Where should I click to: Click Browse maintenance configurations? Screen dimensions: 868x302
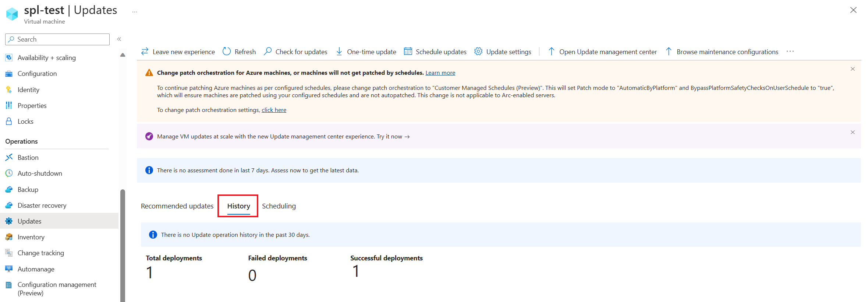point(722,52)
